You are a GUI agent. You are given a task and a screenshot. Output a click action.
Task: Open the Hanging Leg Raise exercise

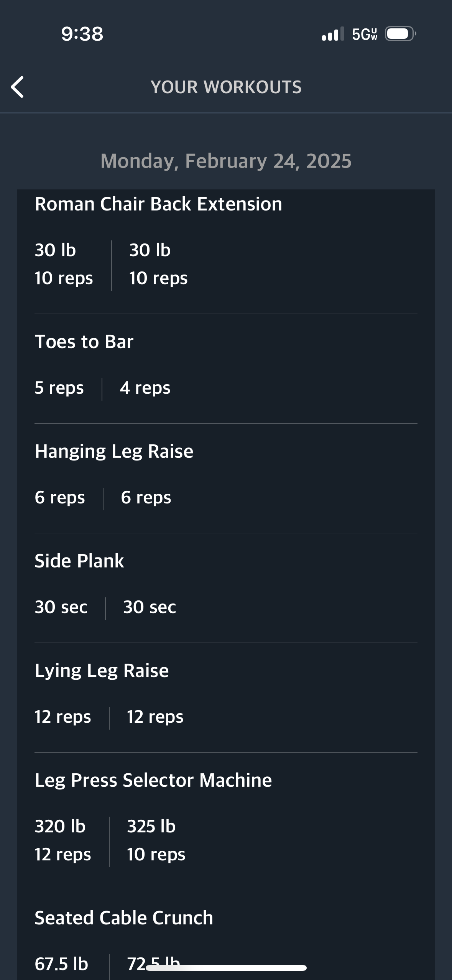pyautogui.click(x=114, y=451)
